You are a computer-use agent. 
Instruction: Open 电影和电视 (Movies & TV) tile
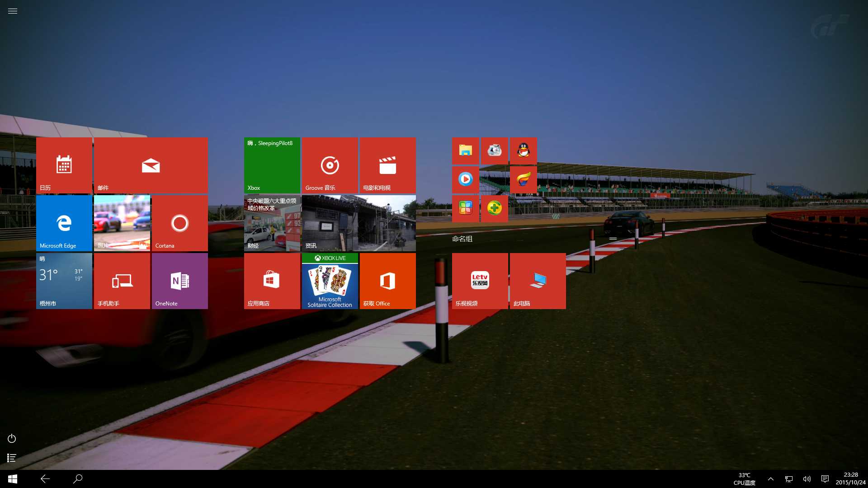pos(387,166)
